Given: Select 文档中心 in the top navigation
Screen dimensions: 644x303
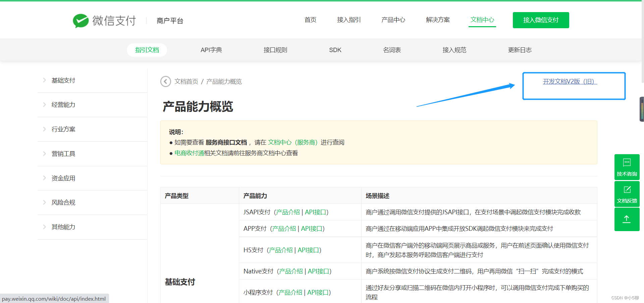Looking at the screenshot, I should tap(482, 20).
